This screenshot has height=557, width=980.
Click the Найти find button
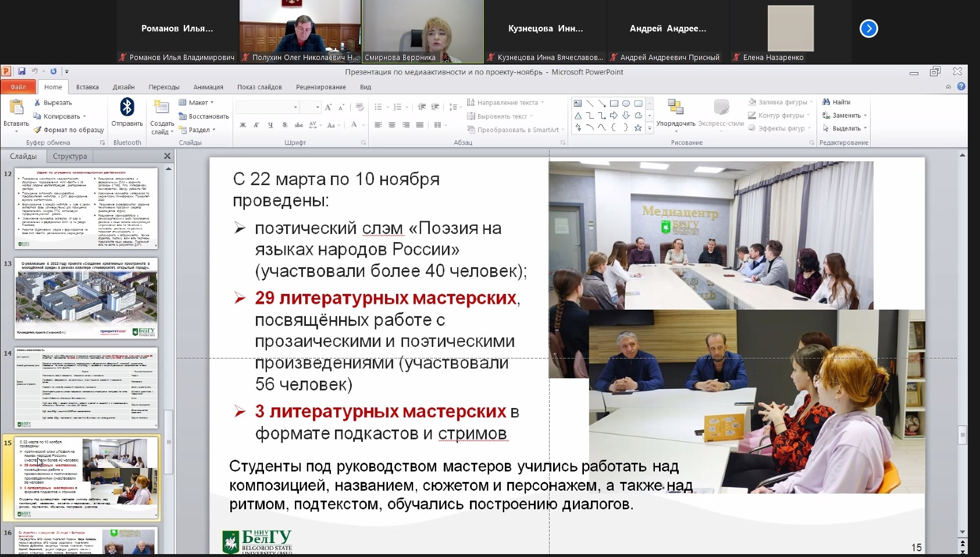tap(836, 102)
